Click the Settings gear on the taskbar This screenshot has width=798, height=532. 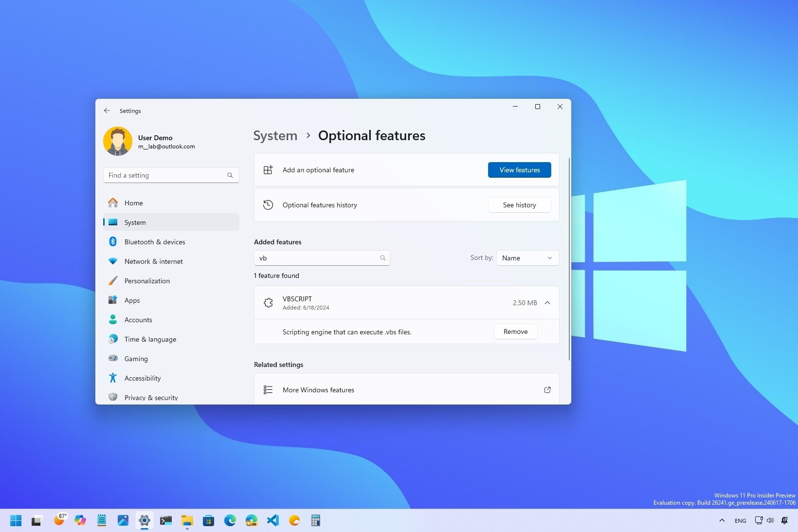[145, 521]
